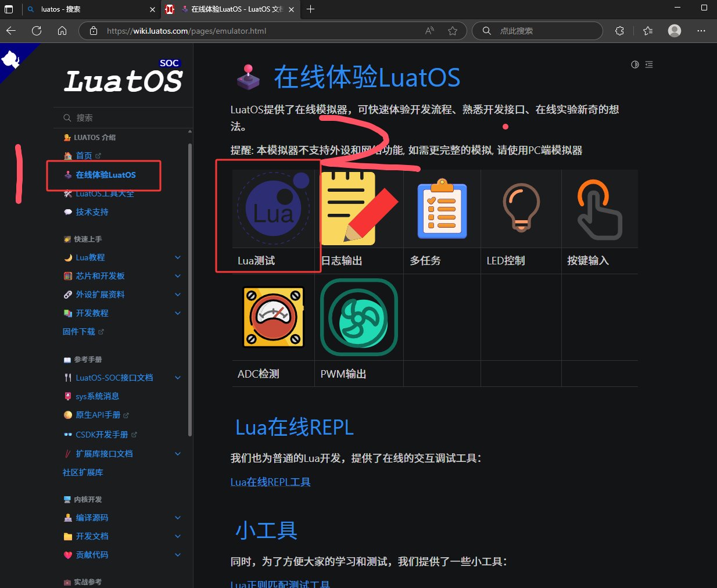Open tab actions menu icon
This screenshot has width=717, height=588.
point(9,9)
